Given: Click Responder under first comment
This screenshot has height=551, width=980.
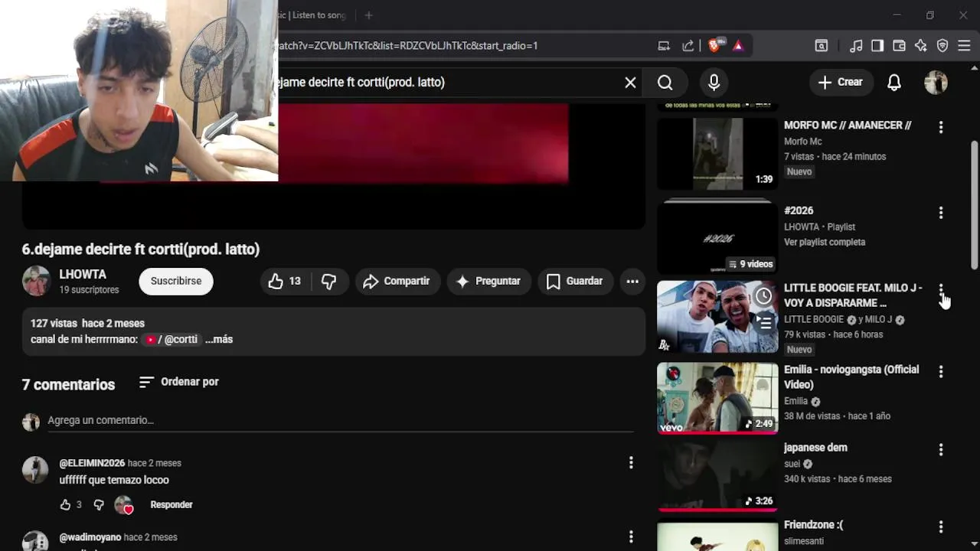Looking at the screenshot, I should click(171, 505).
